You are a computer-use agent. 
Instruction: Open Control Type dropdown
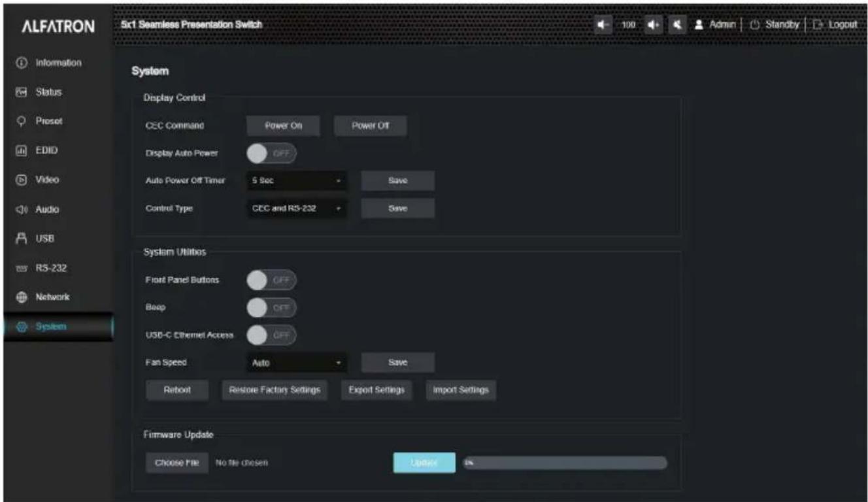tap(297, 209)
